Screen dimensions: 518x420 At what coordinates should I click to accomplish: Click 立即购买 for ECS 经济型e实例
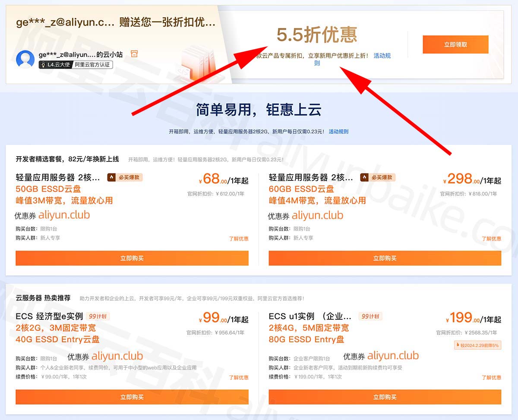tap(132, 397)
